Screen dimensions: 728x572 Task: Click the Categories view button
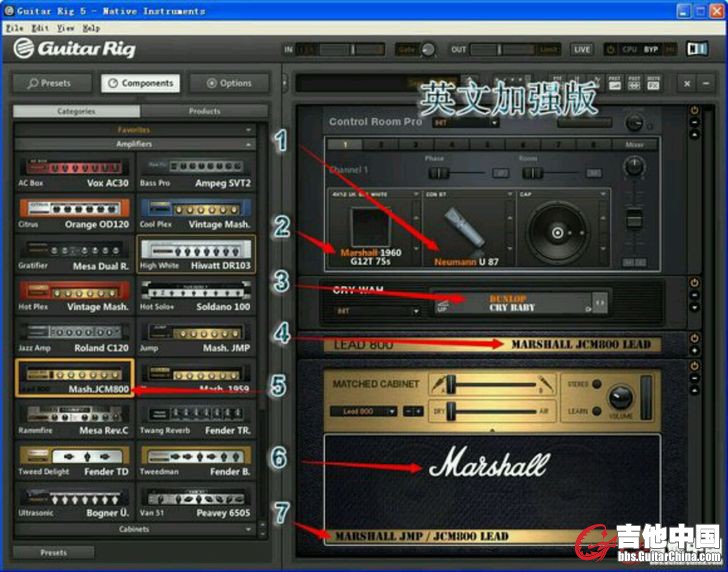[x=77, y=111]
